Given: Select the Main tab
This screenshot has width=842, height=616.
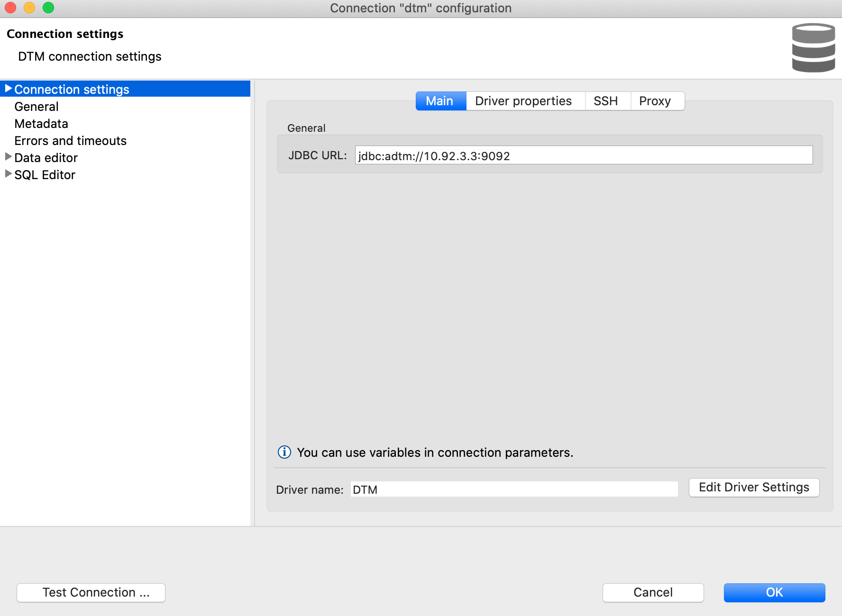Looking at the screenshot, I should (x=439, y=101).
